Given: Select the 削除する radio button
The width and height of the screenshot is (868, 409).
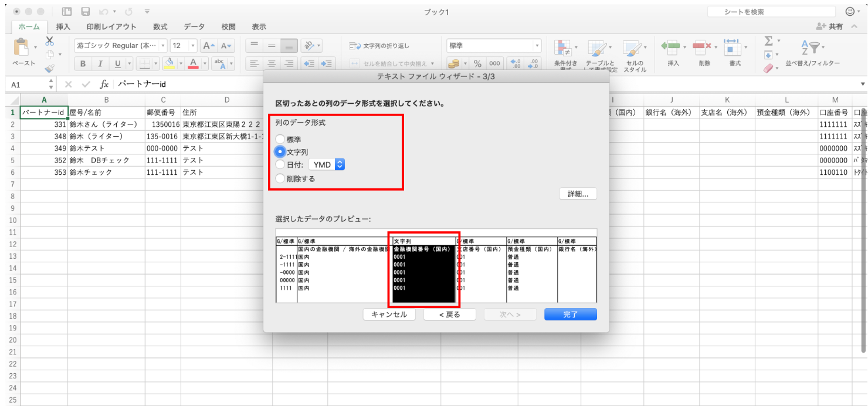Looking at the screenshot, I should tap(281, 178).
